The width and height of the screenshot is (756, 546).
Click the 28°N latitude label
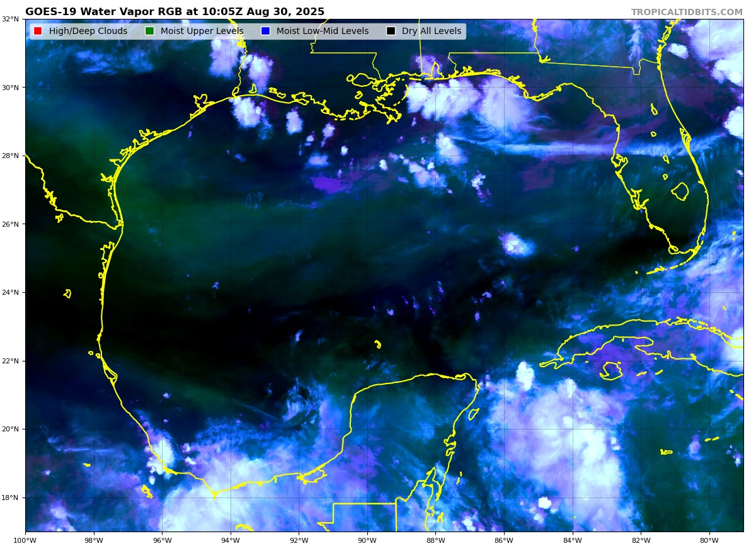tap(13, 156)
